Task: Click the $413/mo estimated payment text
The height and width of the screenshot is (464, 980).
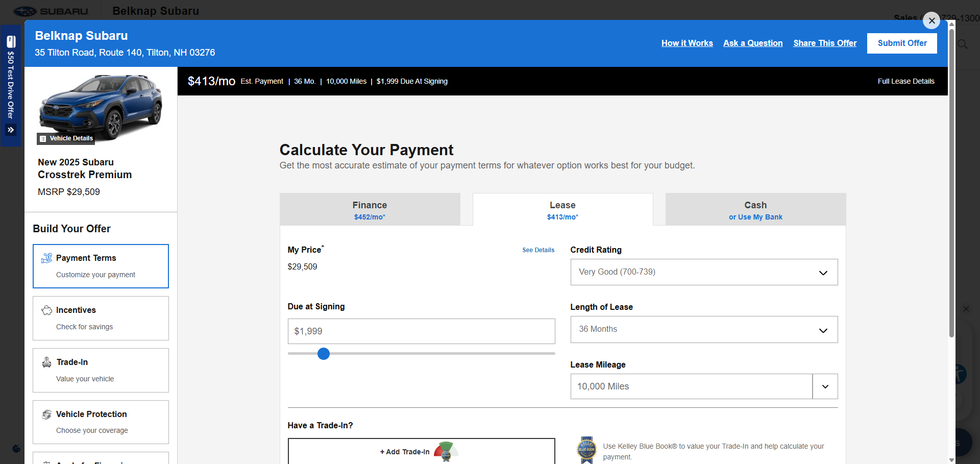Action: tap(211, 81)
